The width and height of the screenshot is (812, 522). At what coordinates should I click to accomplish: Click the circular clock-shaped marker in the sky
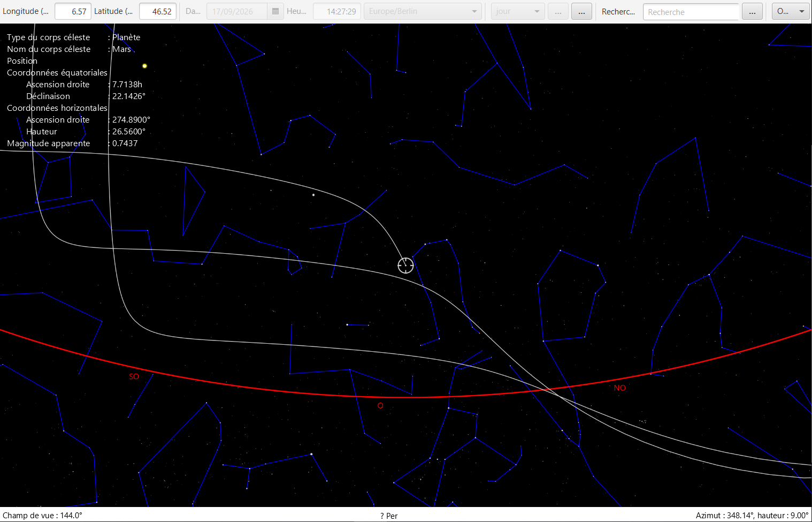pyautogui.click(x=405, y=265)
